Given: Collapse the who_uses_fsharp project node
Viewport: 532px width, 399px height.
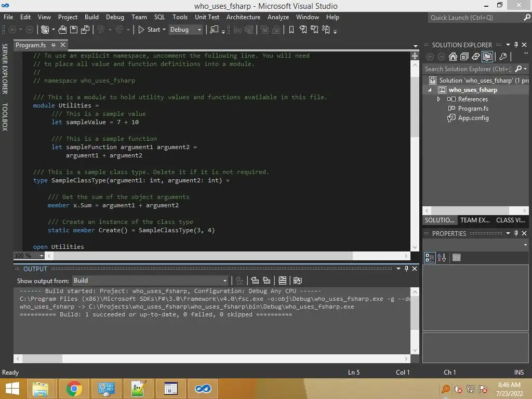Looking at the screenshot, I should pyautogui.click(x=430, y=90).
